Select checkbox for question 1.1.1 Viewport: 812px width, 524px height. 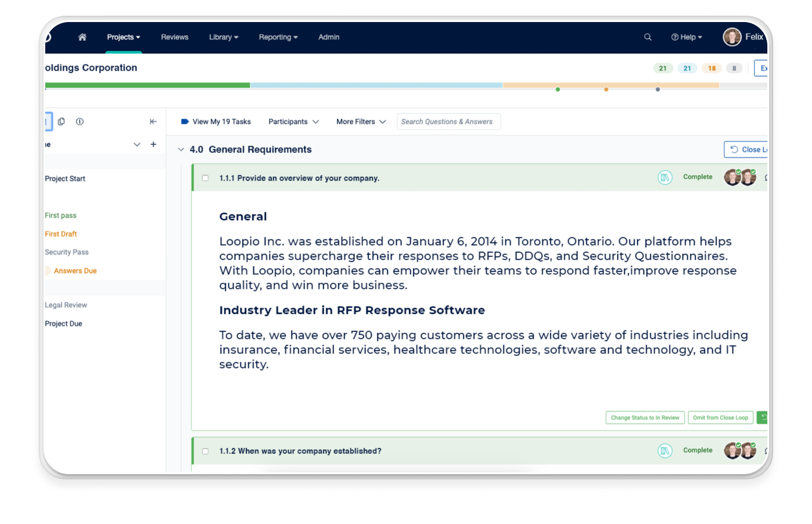(205, 178)
